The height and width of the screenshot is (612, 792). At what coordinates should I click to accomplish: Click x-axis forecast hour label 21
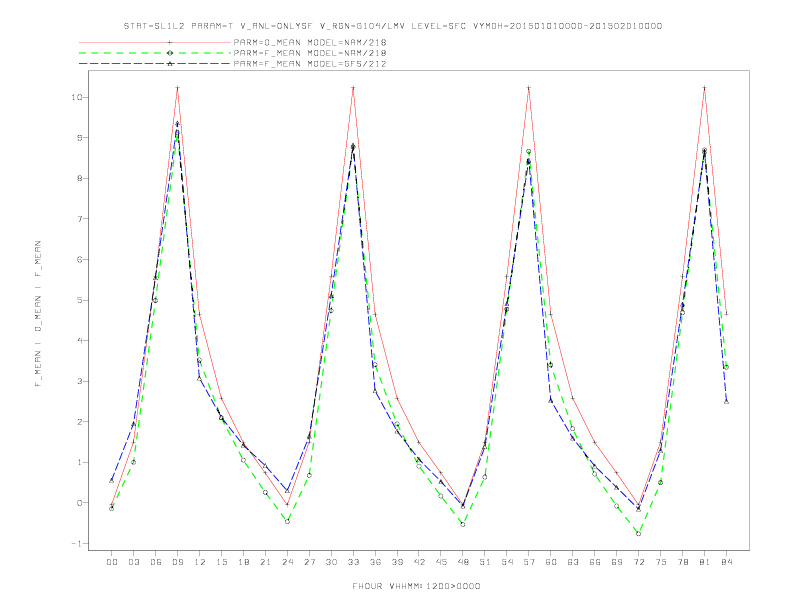click(x=265, y=562)
